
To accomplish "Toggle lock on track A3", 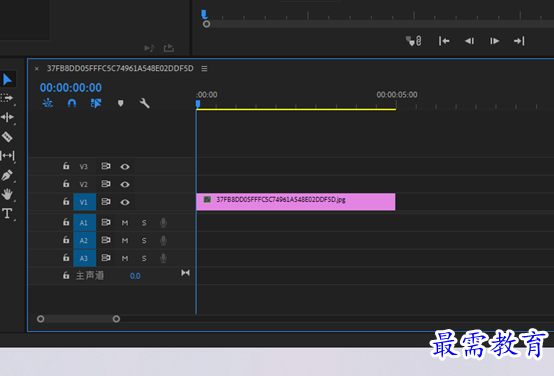I will (x=66, y=258).
